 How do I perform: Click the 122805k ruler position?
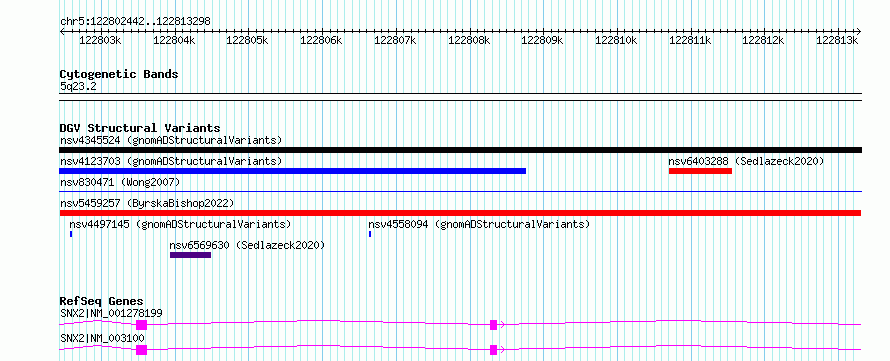click(x=248, y=40)
